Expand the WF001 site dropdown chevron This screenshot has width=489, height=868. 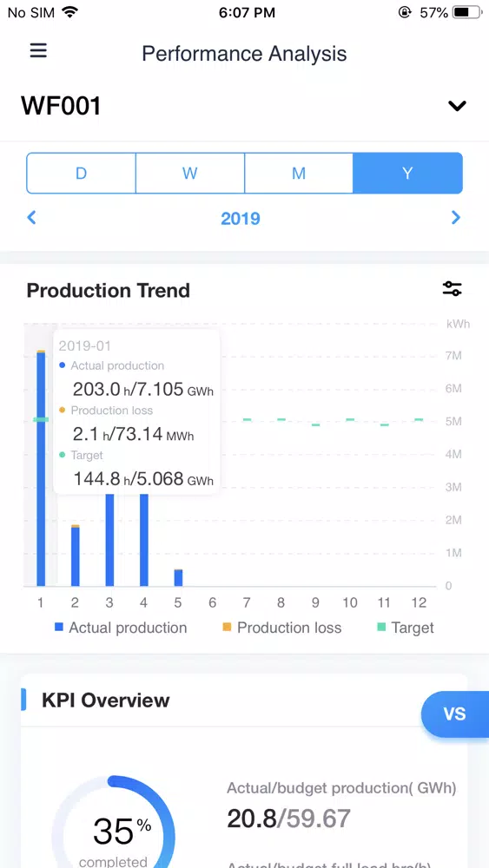(x=457, y=106)
